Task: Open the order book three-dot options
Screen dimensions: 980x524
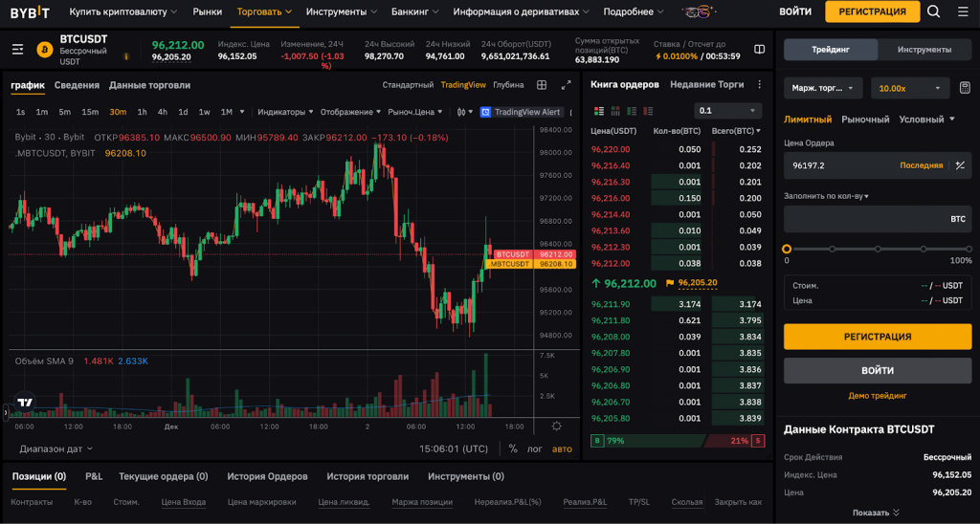Action: (759, 84)
